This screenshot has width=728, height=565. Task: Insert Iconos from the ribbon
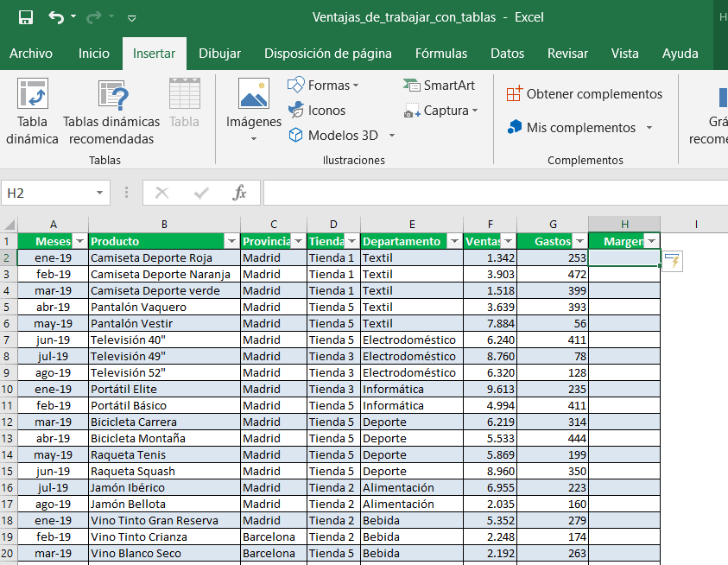pyautogui.click(x=317, y=111)
